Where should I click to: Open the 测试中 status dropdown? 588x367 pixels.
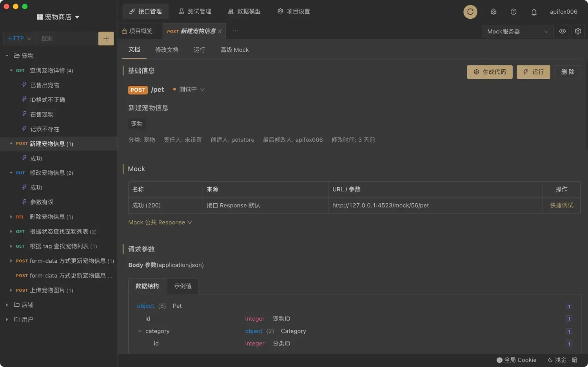click(188, 89)
